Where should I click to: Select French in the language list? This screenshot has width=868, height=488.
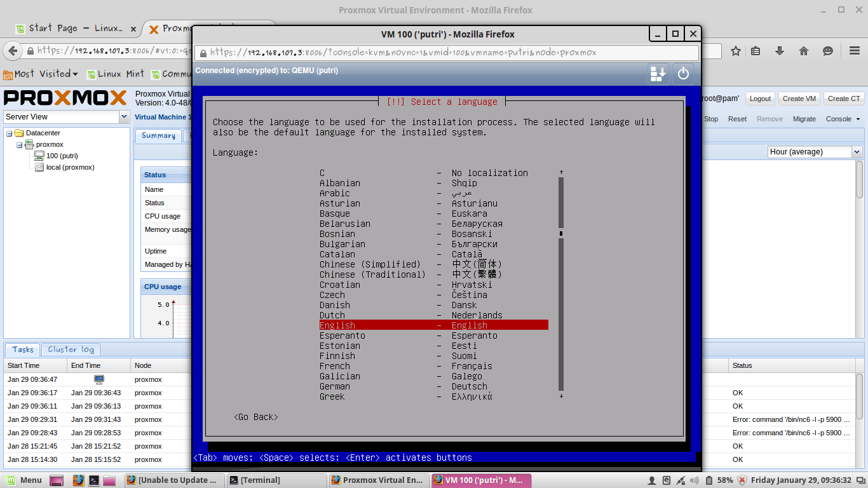[x=434, y=366]
